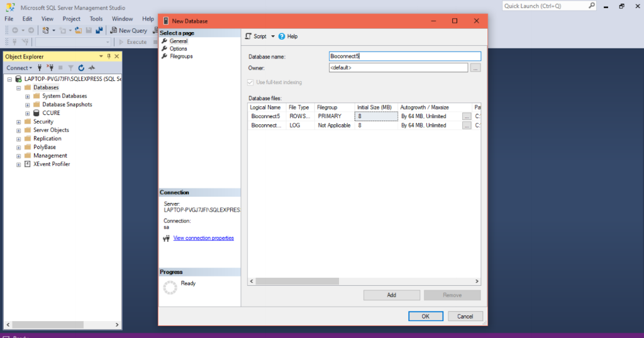This screenshot has height=338, width=644.
Task: Click the Disconnect plug icon with red X
Action: 50,68
